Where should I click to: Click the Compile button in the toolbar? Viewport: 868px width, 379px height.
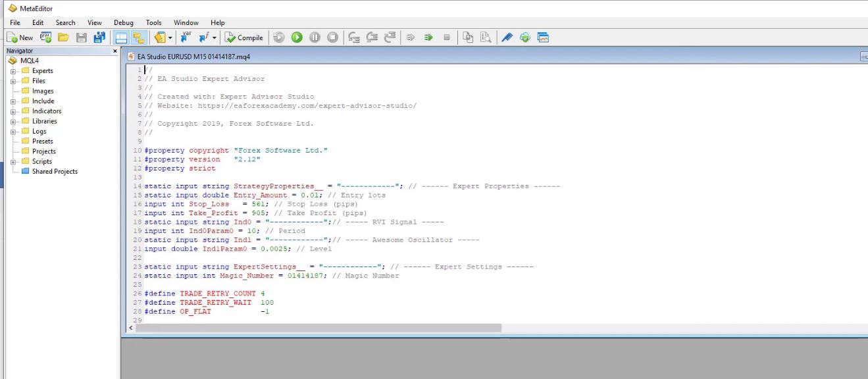[243, 38]
